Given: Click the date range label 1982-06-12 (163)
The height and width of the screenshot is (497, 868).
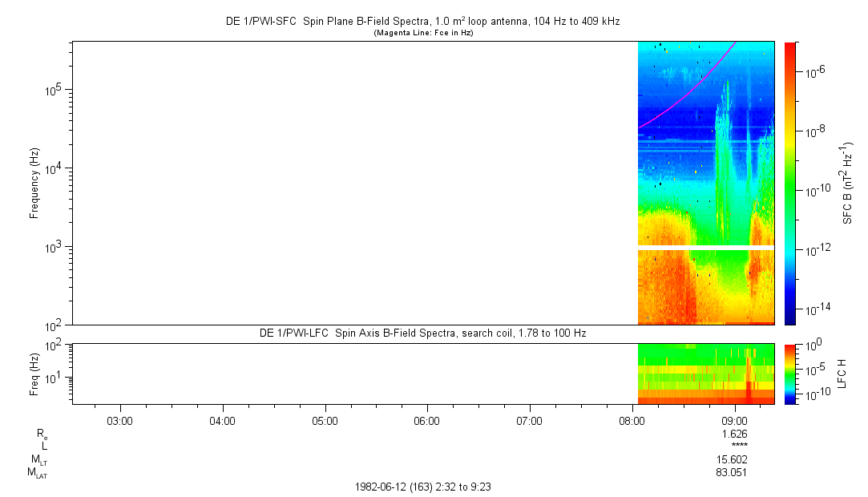Looking at the screenshot, I should pos(429,487).
